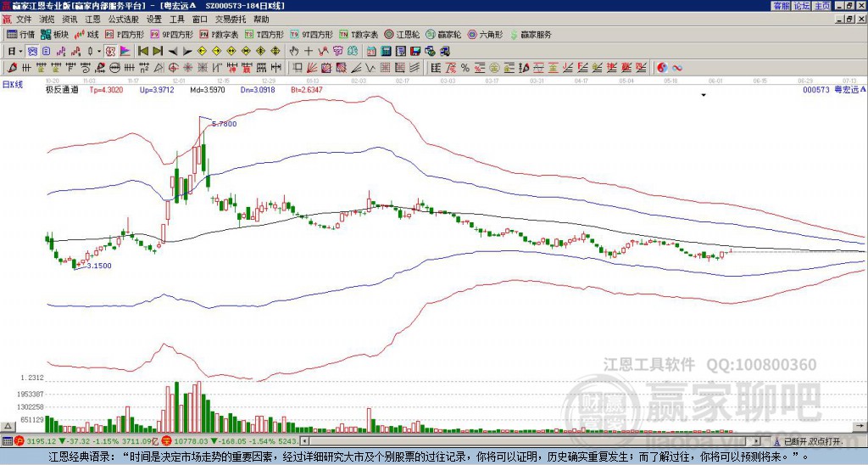
Task: Click the 粤宏远A stock name label
Action: (849, 89)
